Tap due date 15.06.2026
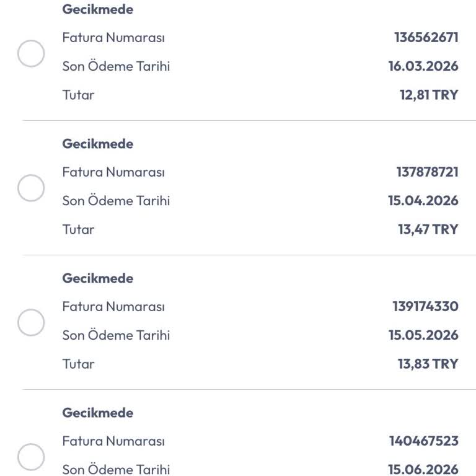Image resolution: width=476 pixels, height=476 pixels. point(423,469)
